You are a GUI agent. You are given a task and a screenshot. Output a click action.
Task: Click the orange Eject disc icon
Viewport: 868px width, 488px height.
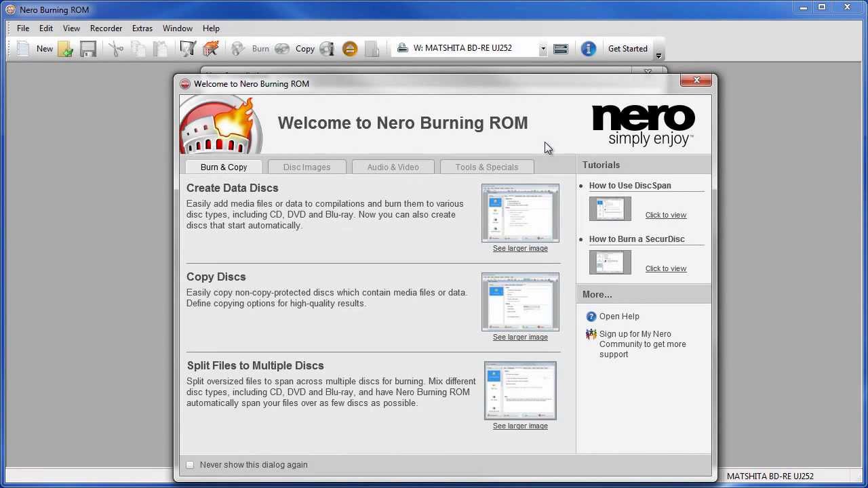coord(350,49)
